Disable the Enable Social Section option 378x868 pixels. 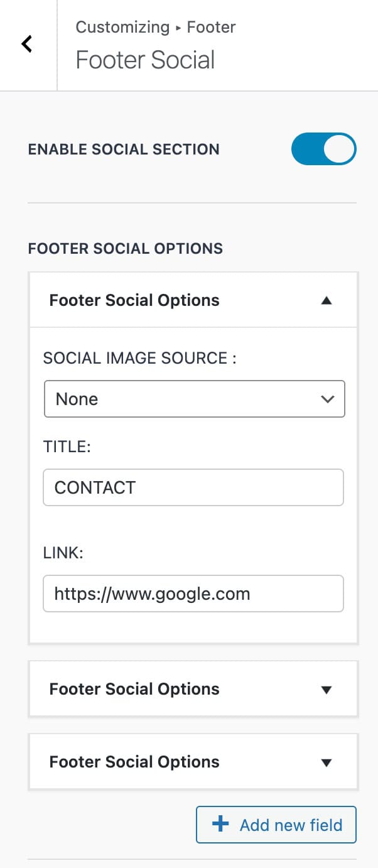[324, 149]
